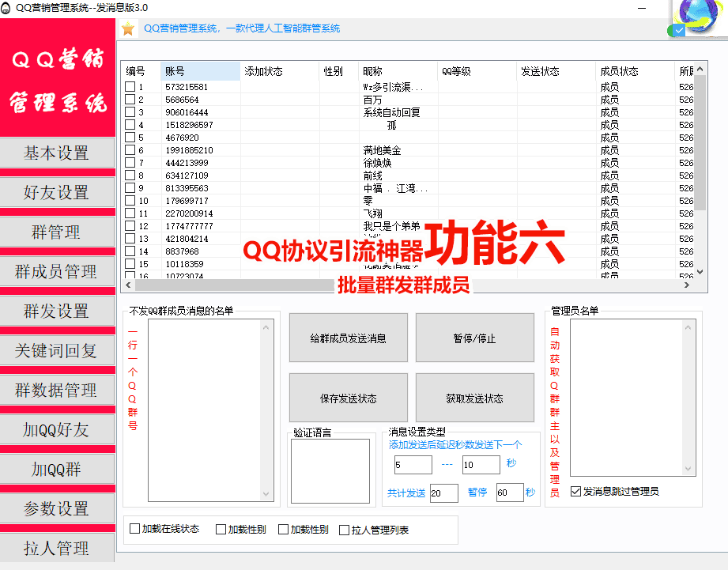Click the down arrow of the 管理员名单 scrollbar
Image resolution: width=728 pixels, height=570 pixels.
point(688,469)
